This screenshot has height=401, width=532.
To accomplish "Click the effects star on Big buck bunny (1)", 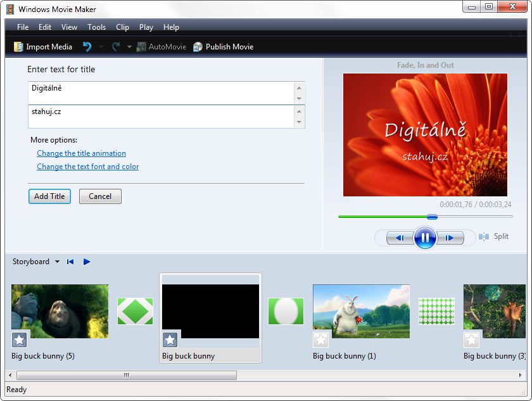I will [x=320, y=340].
